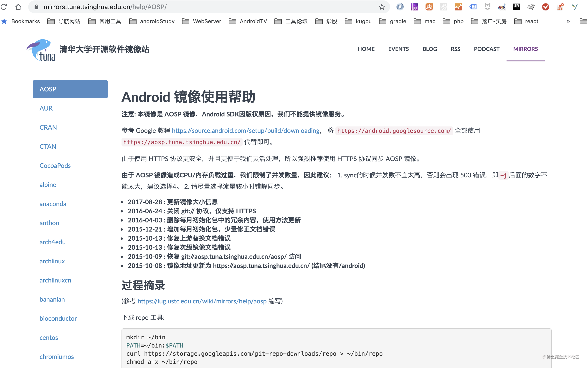Expand the overflow chevron for hidden bookmarks
Image resolution: width=588 pixels, height=368 pixels.
568,21
